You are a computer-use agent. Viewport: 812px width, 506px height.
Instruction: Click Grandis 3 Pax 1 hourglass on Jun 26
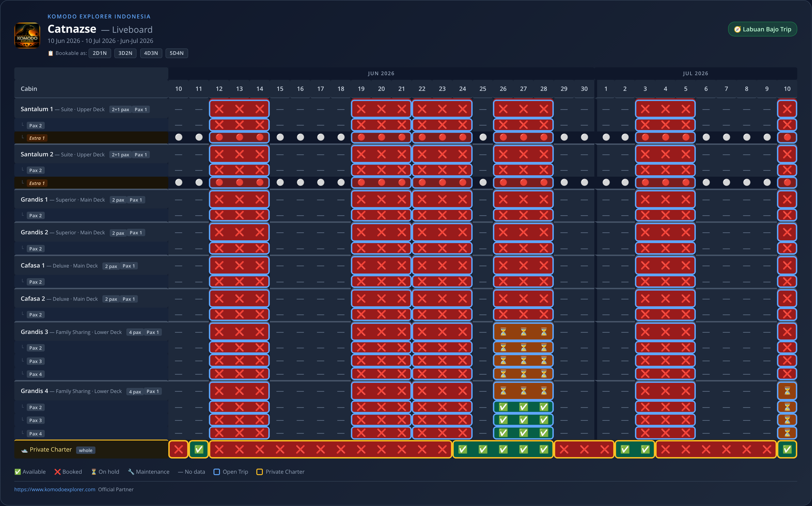click(503, 332)
